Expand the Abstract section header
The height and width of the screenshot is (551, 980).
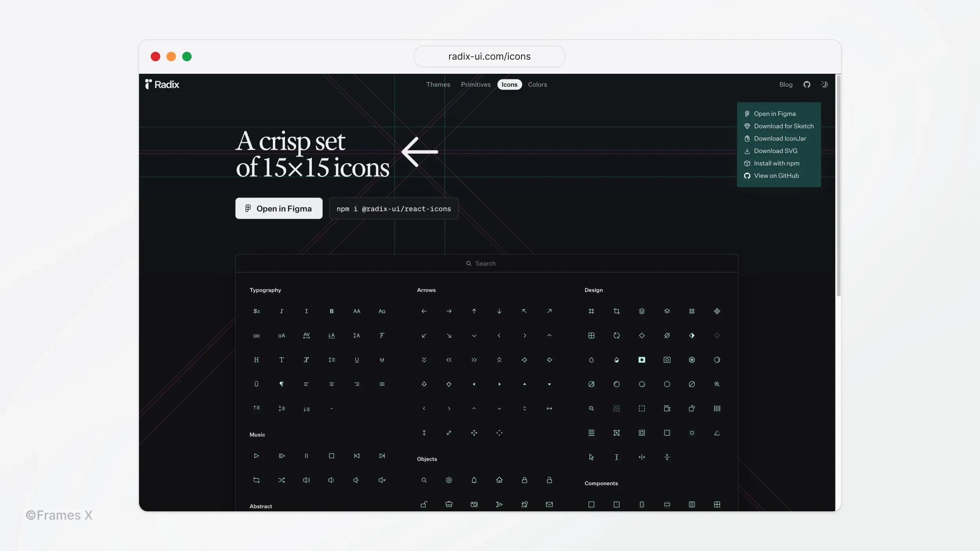click(x=260, y=506)
